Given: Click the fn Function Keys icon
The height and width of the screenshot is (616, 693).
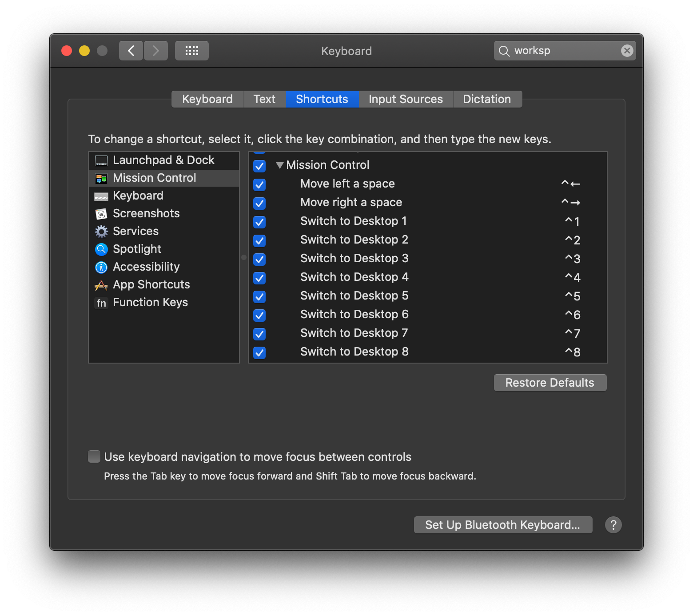Looking at the screenshot, I should 101,303.
